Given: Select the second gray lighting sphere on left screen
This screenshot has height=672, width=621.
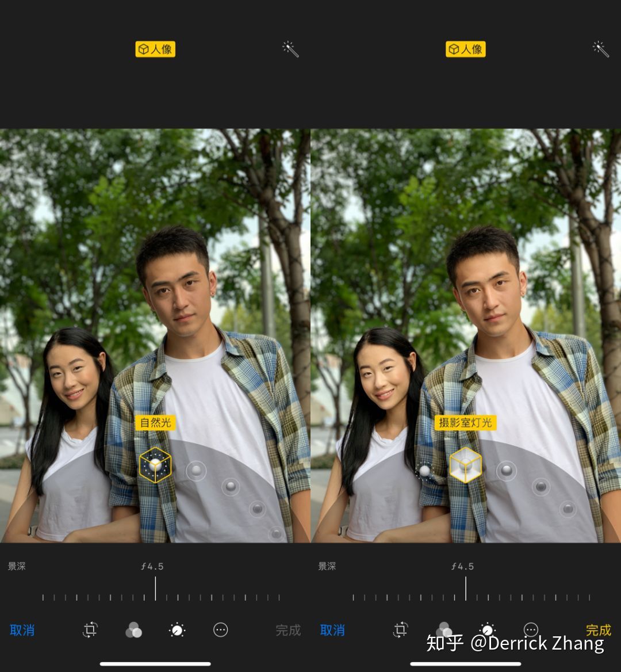Looking at the screenshot, I should pyautogui.click(x=231, y=486).
